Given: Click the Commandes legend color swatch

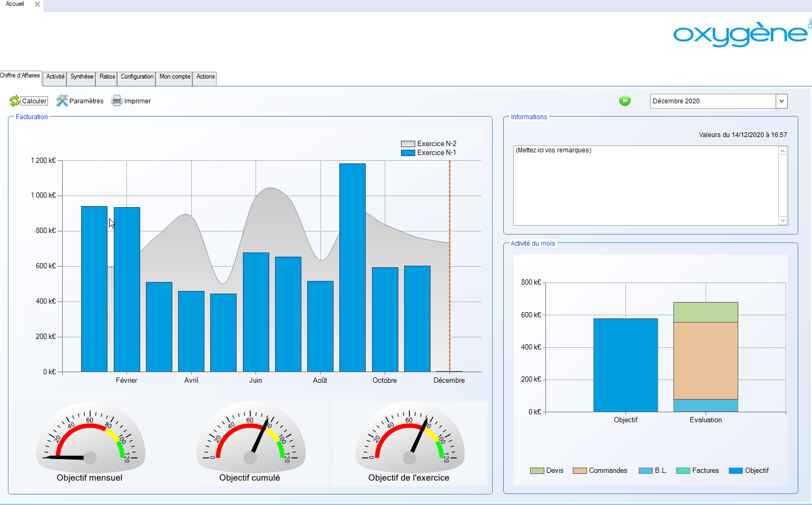Looking at the screenshot, I should coord(580,471).
